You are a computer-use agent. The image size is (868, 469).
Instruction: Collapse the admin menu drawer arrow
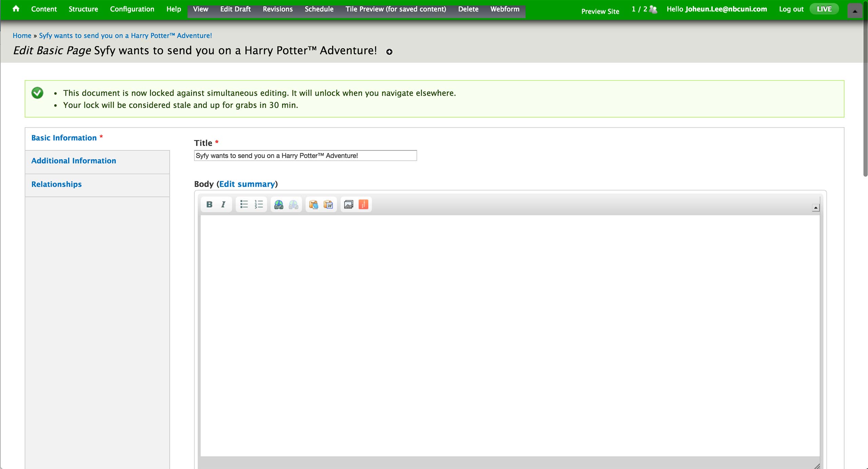[x=855, y=11]
